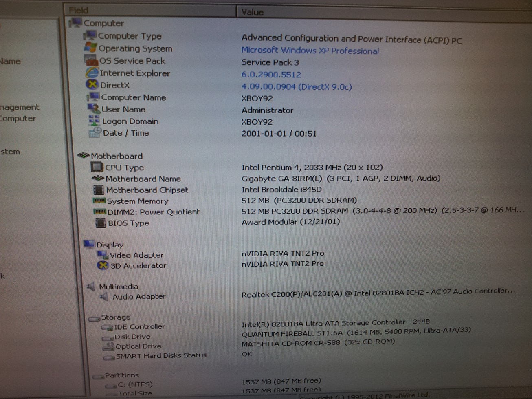The width and height of the screenshot is (532, 399).
Task: Click the Logon Domain row icon
Action: (94, 120)
